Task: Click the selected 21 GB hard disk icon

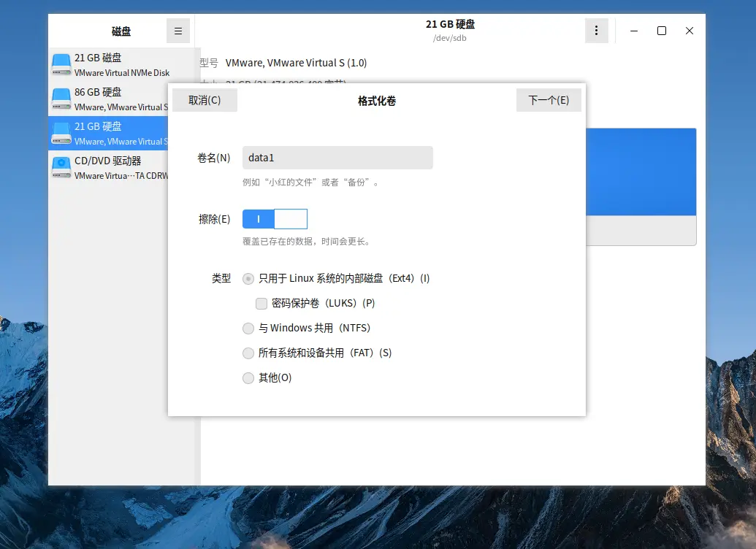Action: pos(61,133)
